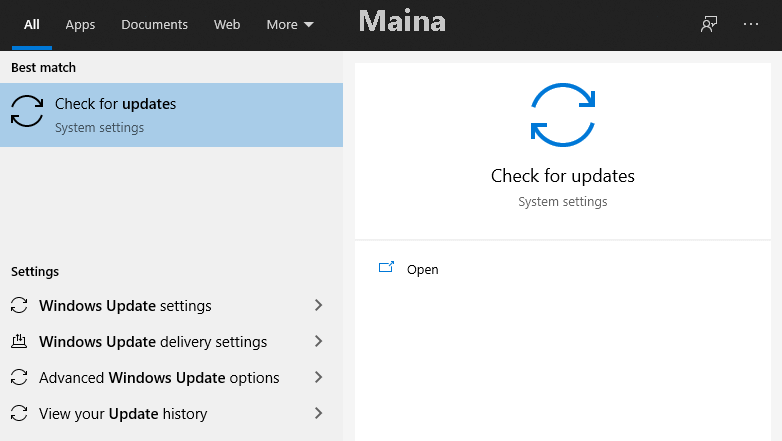782x441 pixels.
Task: Click the sync icon for View your Update history
Action: (19, 413)
